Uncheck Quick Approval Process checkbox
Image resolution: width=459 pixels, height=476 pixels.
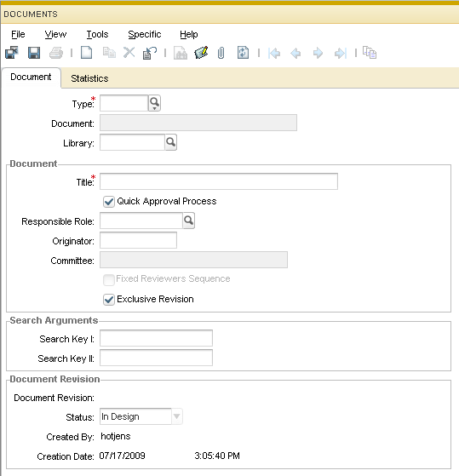coord(109,202)
